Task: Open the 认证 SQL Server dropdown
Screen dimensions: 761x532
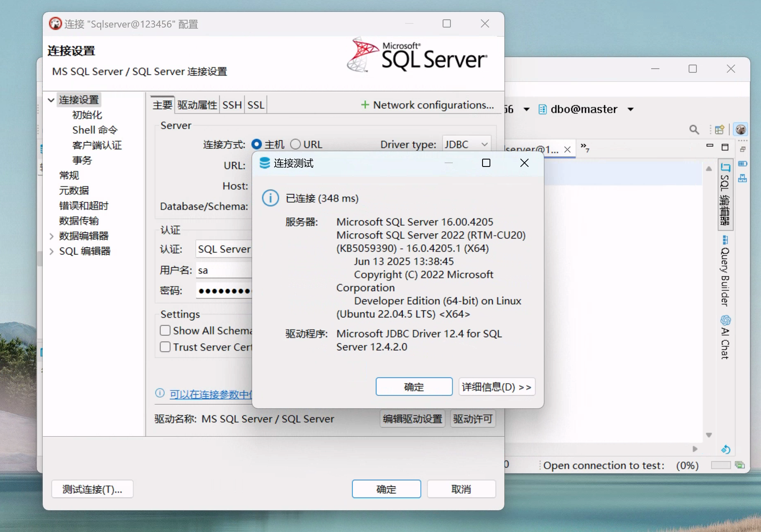Action: 224,249
